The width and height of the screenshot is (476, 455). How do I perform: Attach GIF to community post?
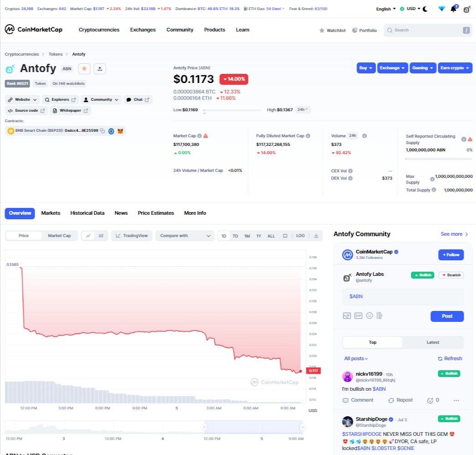[x=358, y=315]
